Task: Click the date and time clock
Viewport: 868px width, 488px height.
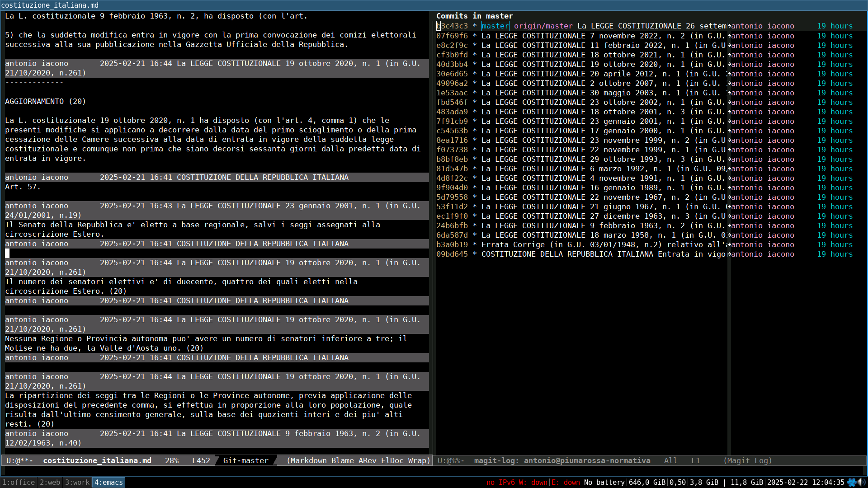Action: click(x=805, y=482)
